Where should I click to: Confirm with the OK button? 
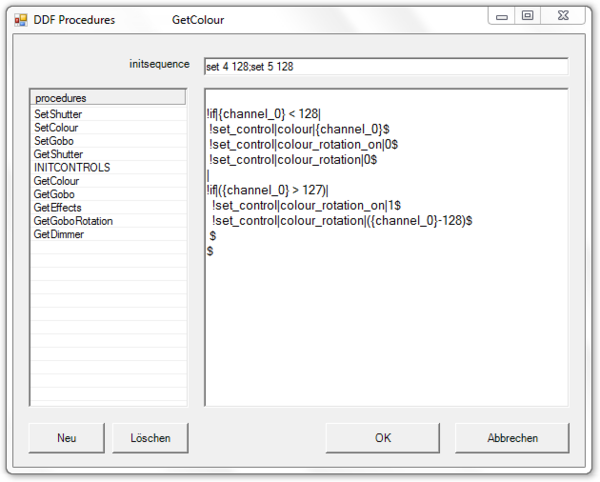383,438
